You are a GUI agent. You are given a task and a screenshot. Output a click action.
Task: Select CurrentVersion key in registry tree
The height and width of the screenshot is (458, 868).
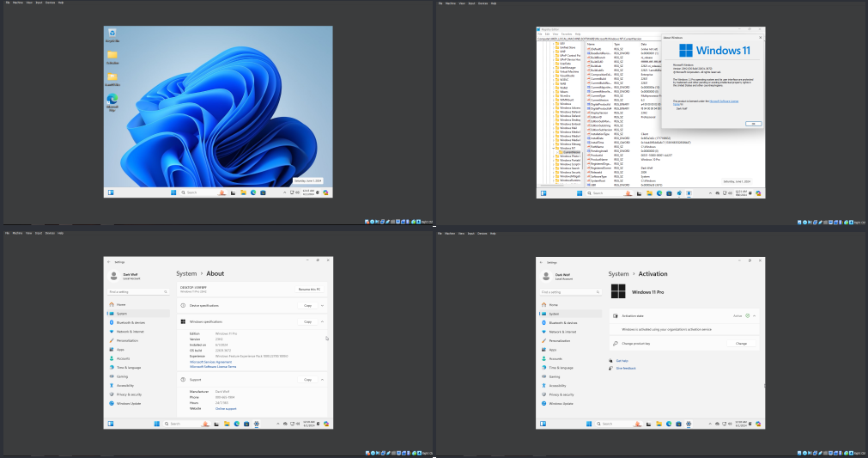[x=571, y=152]
